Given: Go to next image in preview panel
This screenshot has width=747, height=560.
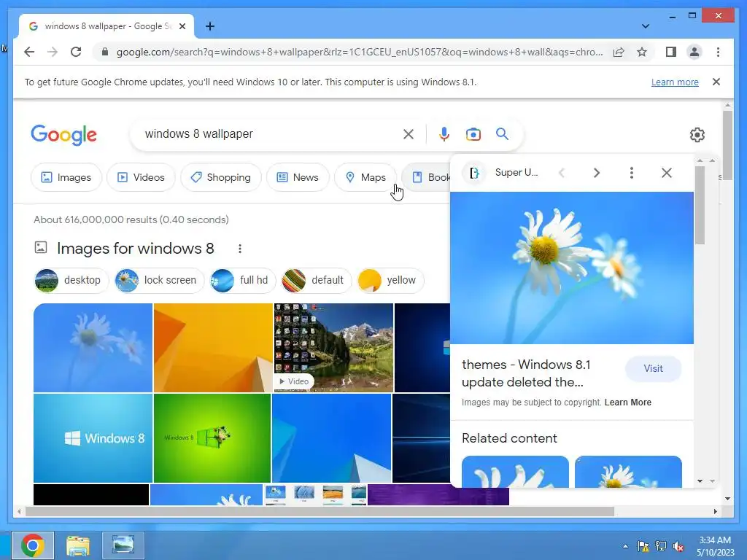Looking at the screenshot, I should (597, 173).
